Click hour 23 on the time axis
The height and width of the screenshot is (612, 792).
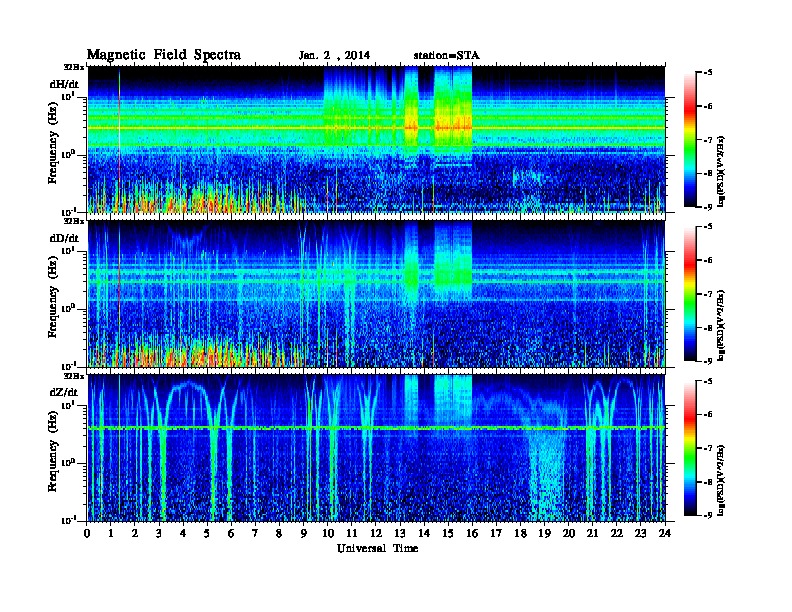pyautogui.click(x=640, y=533)
